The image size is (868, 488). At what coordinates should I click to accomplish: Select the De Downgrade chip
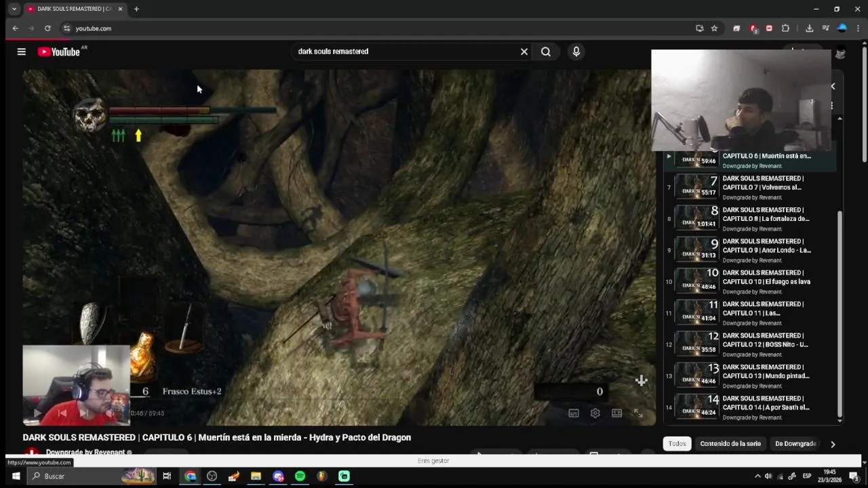tap(795, 443)
